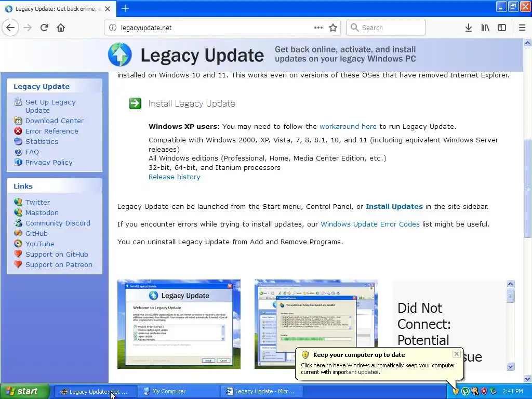Switch to My Computer taskbar window
The width and height of the screenshot is (532, 399).
179,392
